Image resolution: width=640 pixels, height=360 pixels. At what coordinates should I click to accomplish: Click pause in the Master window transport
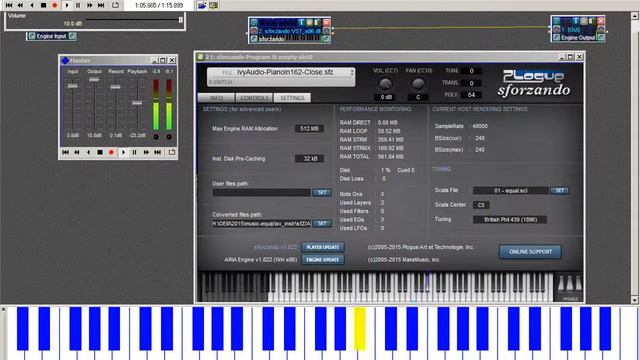coord(134,152)
